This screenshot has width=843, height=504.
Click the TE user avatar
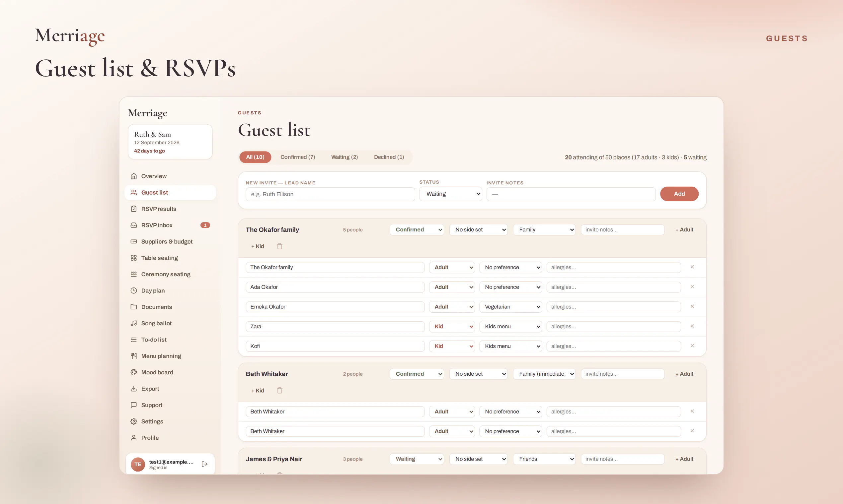pyautogui.click(x=138, y=464)
